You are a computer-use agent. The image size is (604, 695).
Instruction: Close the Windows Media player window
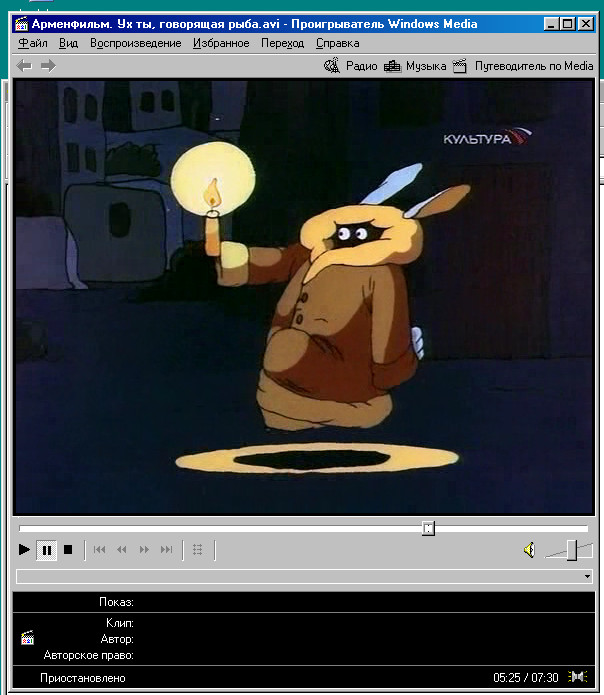pos(586,23)
